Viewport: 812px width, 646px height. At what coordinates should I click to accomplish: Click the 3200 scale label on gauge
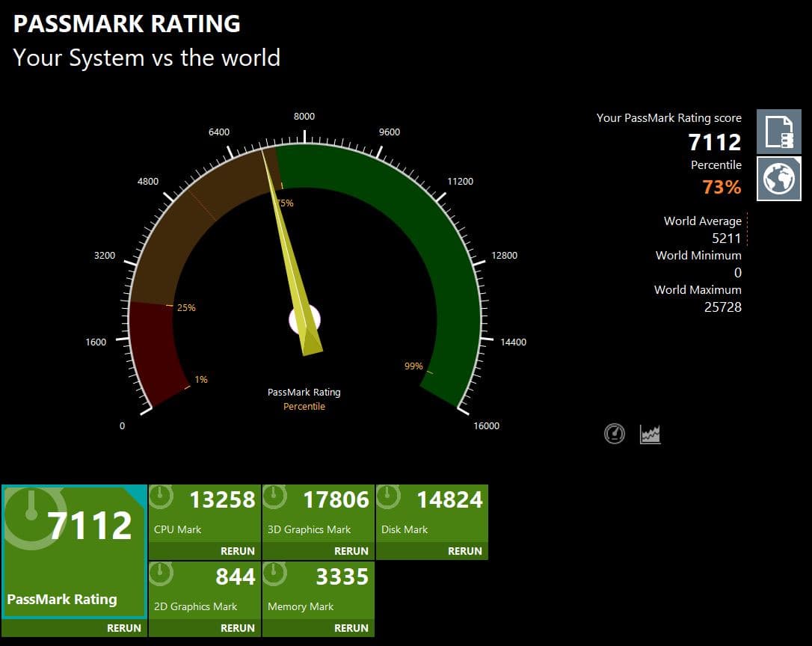(x=105, y=256)
